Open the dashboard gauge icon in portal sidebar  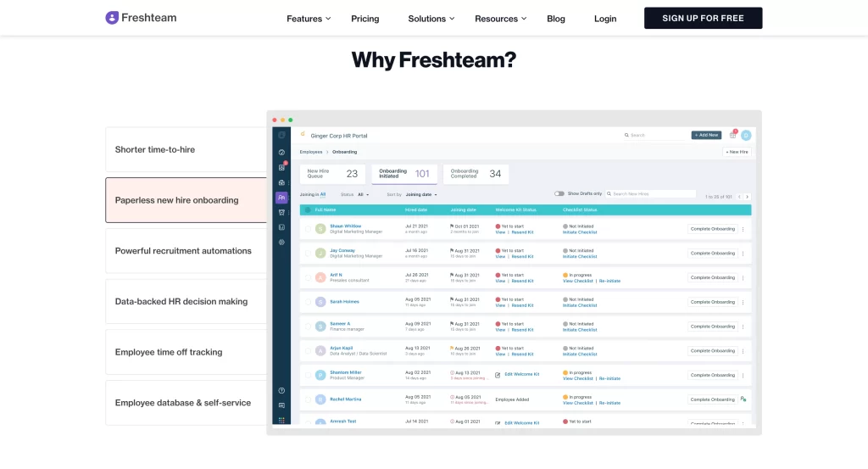[x=281, y=153]
